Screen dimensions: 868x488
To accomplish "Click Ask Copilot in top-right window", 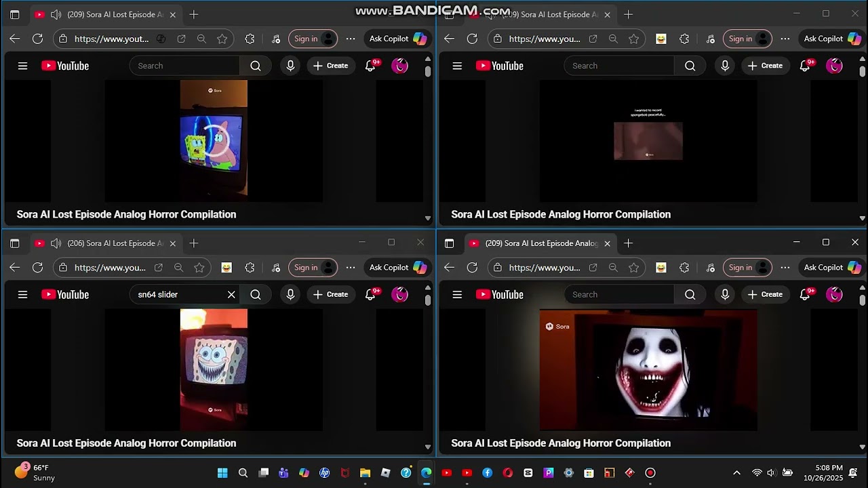I will (832, 39).
